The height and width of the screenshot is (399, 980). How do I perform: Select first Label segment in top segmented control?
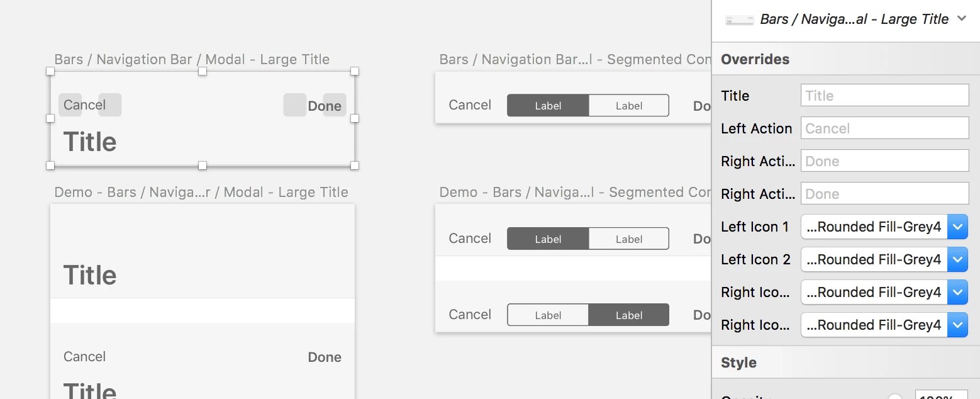(548, 106)
